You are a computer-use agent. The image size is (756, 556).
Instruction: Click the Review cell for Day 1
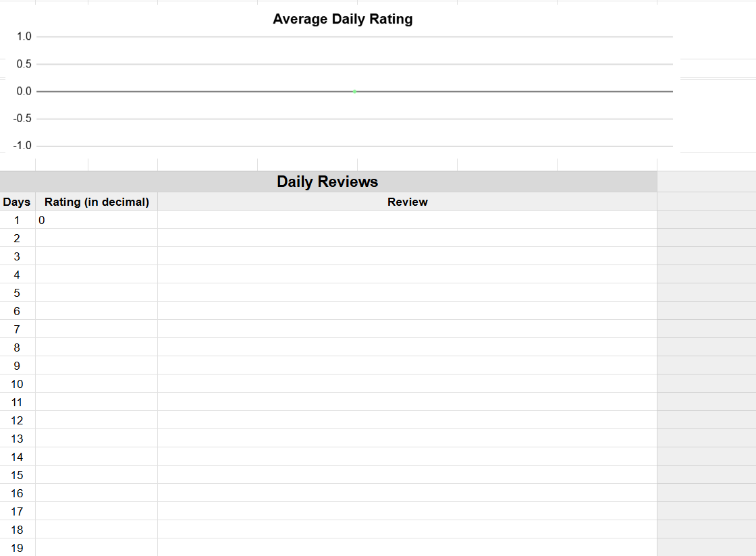[x=408, y=220]
